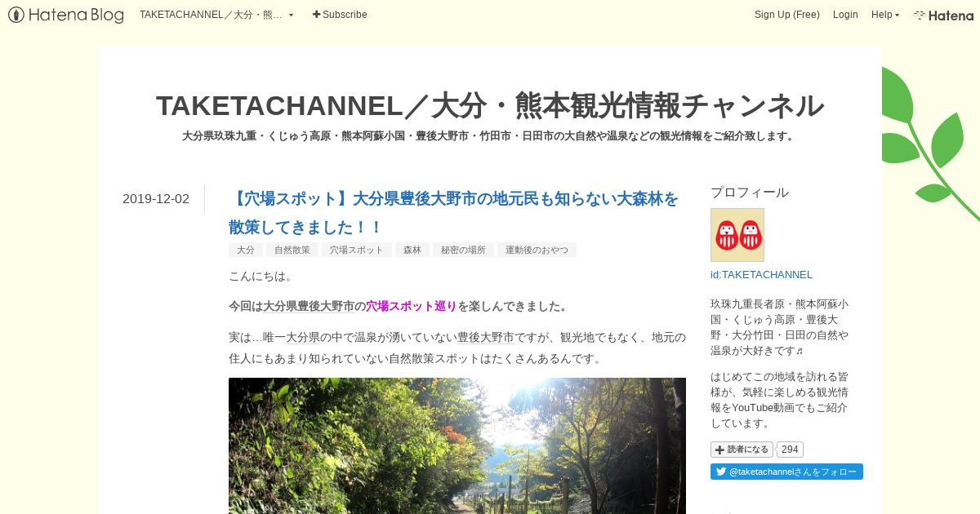Open the article title about 豊後大野市 forest
This screenshot has height=514, width=980.
pos(453,212)
